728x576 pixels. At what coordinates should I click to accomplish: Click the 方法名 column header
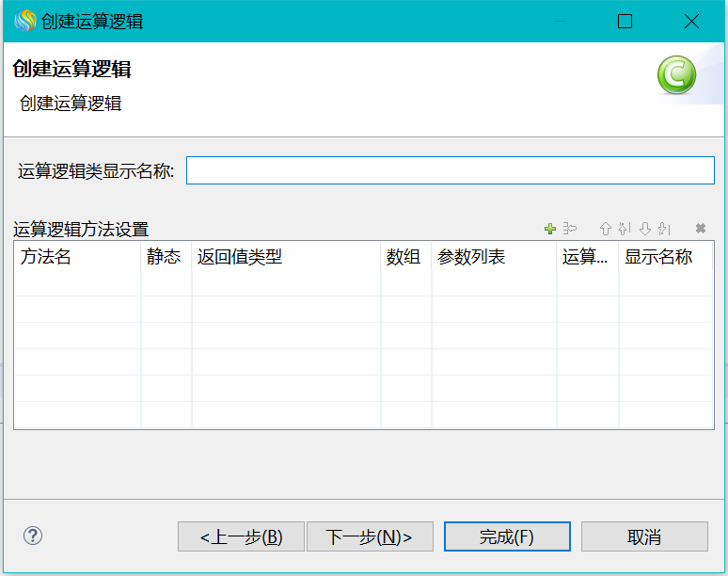(76, 257)
